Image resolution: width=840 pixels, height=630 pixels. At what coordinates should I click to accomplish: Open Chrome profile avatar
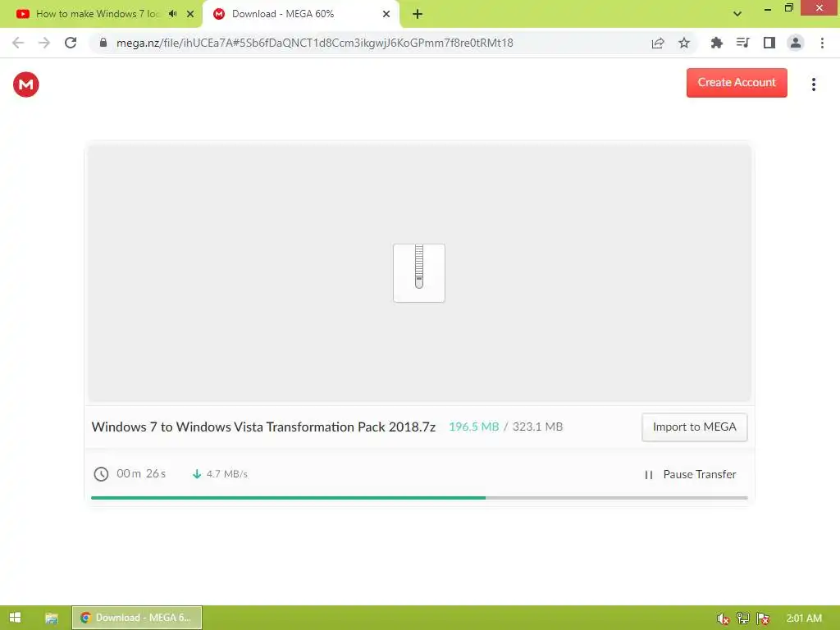point(796,43)
